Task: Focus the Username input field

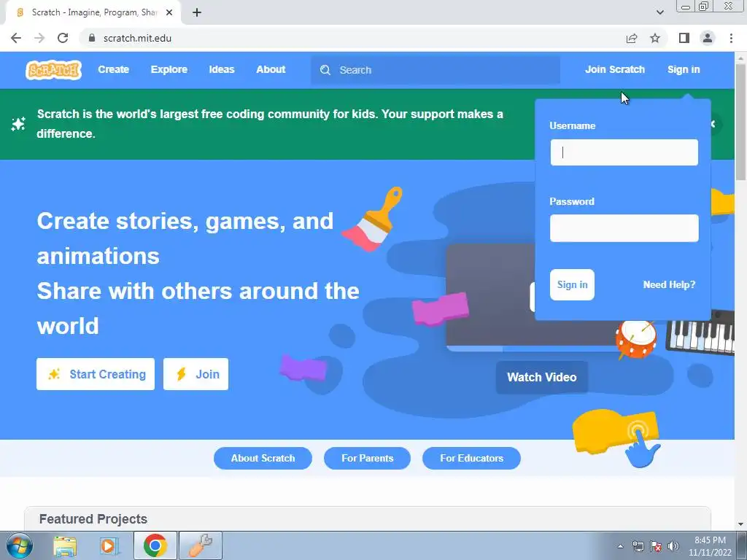Action: pyautogui.click(x=624, y=152)
